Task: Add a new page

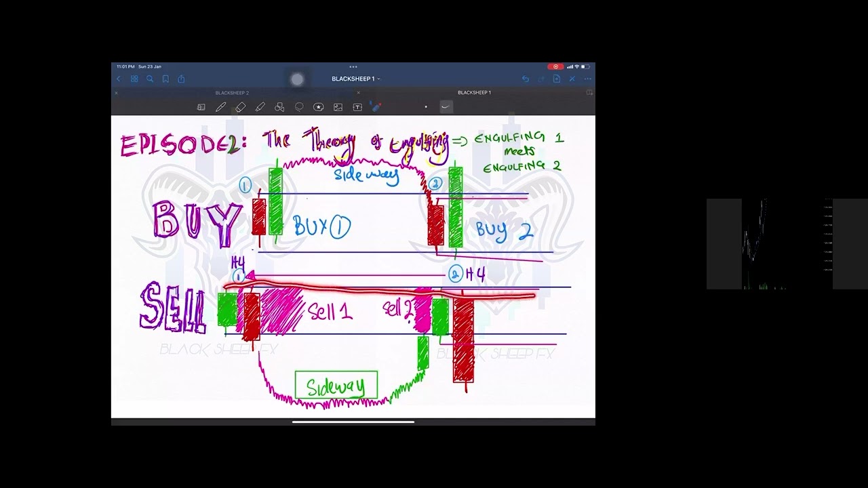Action: [557, 79]
